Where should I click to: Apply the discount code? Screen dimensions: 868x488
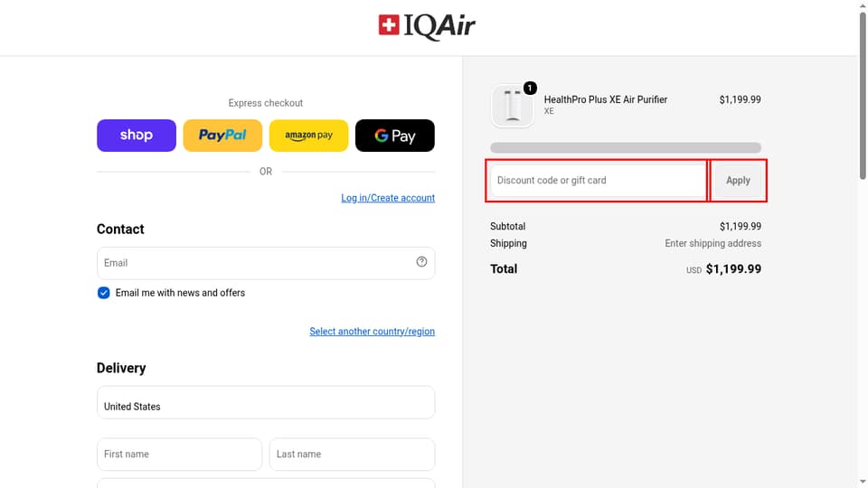coord(738,181)
